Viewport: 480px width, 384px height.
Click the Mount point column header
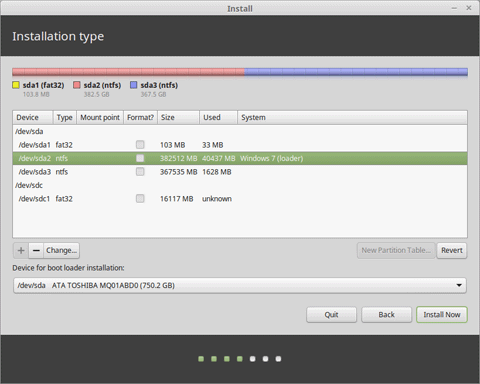(x=100, y=118)
